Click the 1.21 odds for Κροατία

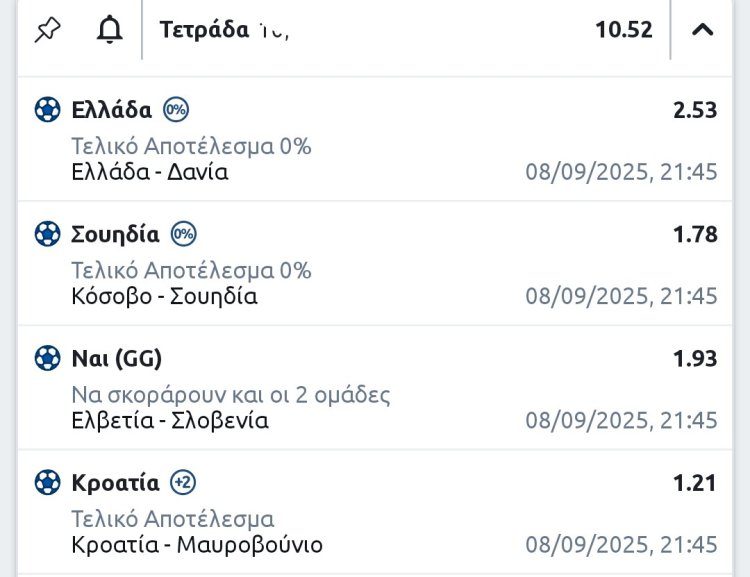click(695, 483)
